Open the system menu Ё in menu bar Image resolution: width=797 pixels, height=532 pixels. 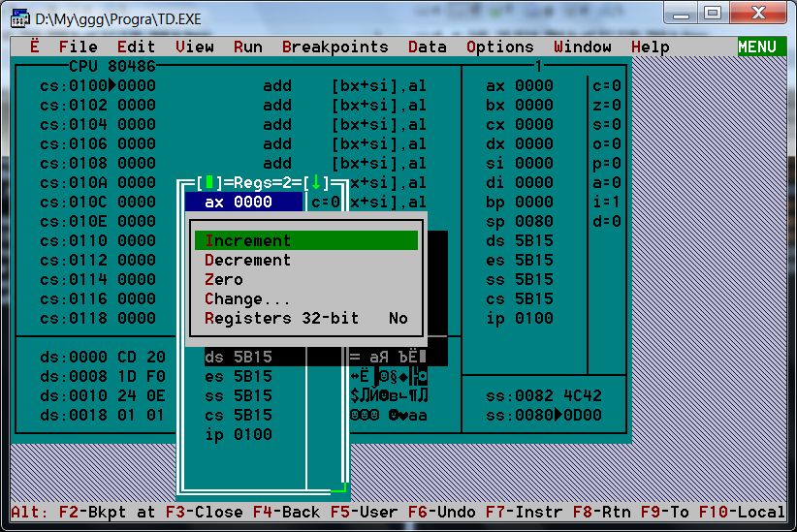34,47
